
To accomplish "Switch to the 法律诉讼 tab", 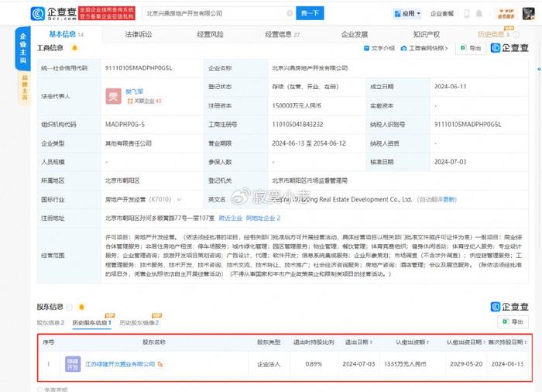I will click(139, 34).
